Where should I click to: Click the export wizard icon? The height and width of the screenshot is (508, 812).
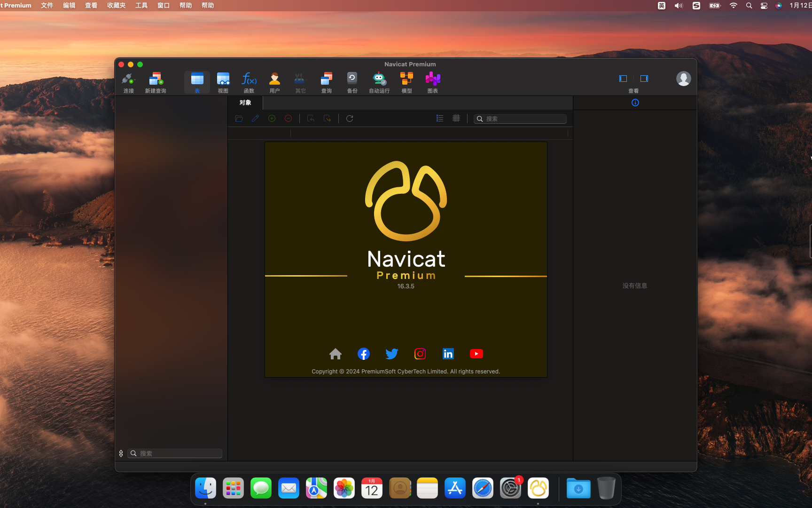[x=327, y=119]
